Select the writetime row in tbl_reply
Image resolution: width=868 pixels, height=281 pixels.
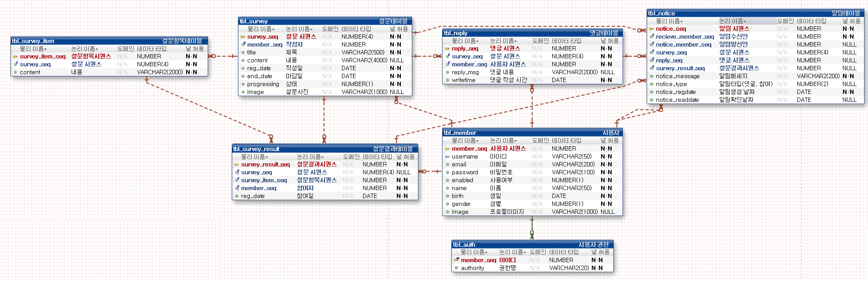click(x=532, y=80)
